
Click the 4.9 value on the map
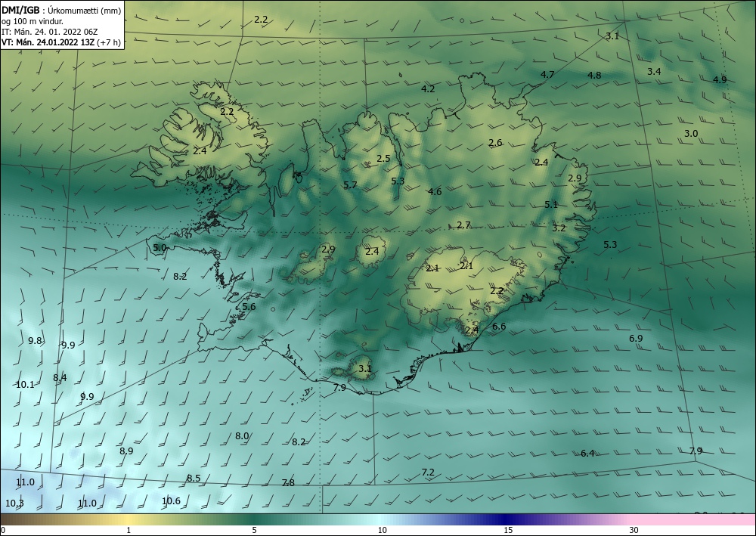(720, 79)
